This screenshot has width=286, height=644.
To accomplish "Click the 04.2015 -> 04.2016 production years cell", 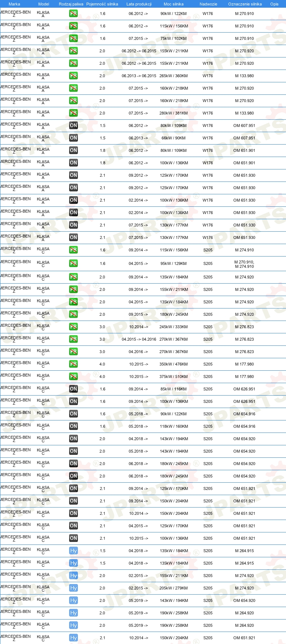I will pyautogui.click(x=139, y=339).
